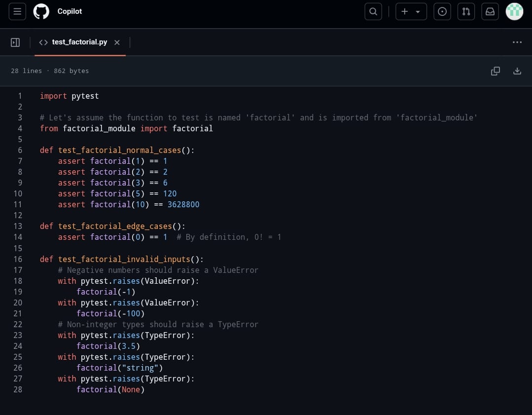The image size is (532, 415).
Task: Click line number 1
Action: tap(20, 96)
